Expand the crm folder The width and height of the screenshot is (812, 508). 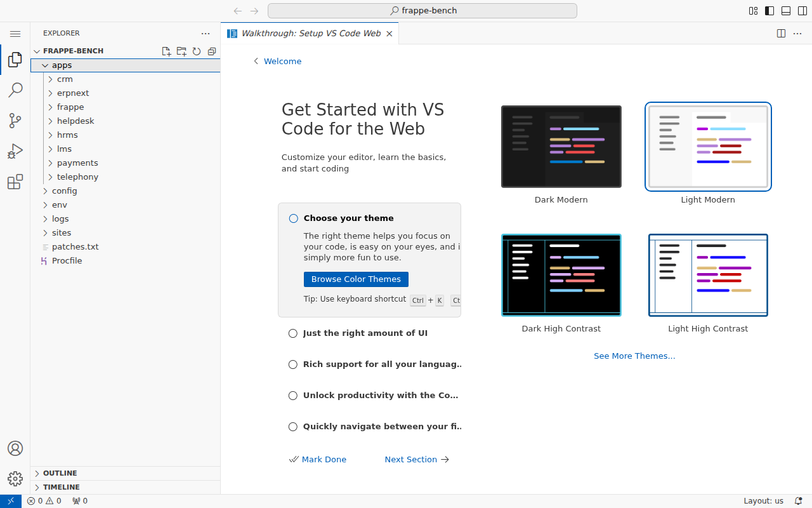pyautogui.click(x=126, y=79)
